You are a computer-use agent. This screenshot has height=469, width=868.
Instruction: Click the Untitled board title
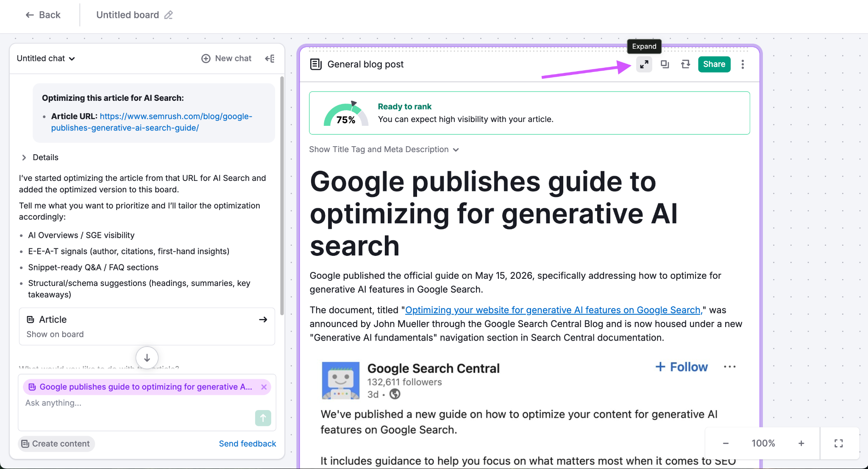click(128, 15)
